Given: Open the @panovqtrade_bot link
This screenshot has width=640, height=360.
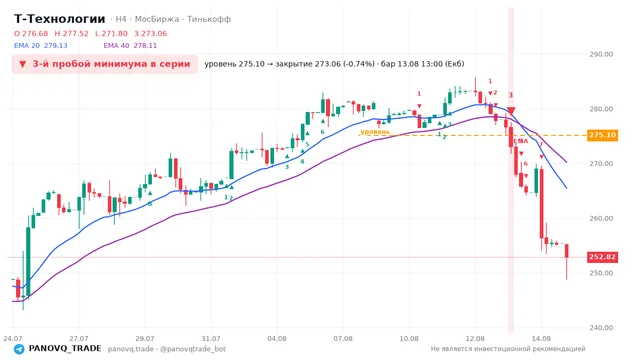Looking at the screenshot, I should 193,349.
